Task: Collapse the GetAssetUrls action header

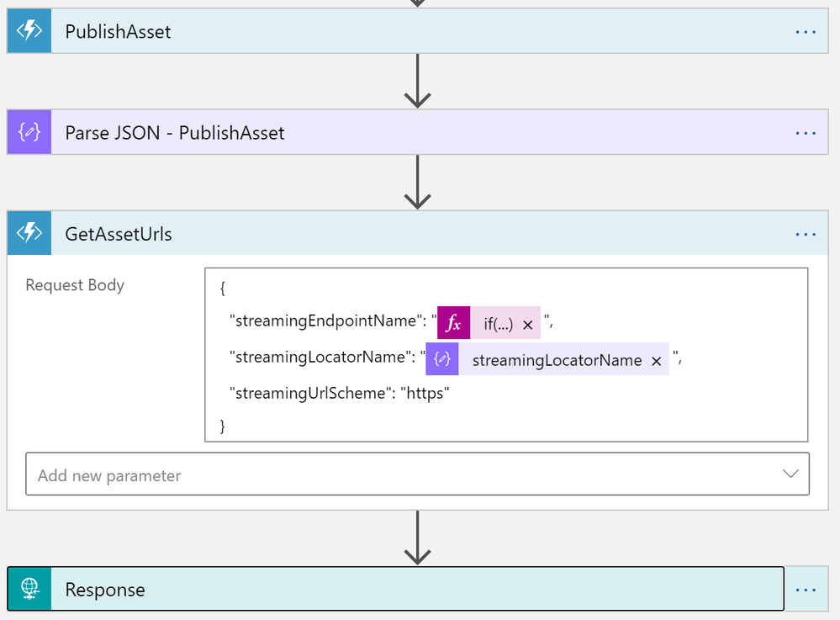Action: coord(418,232)
